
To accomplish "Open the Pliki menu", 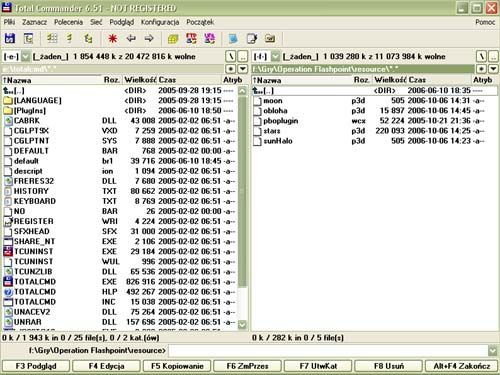I will pos(9,22).
